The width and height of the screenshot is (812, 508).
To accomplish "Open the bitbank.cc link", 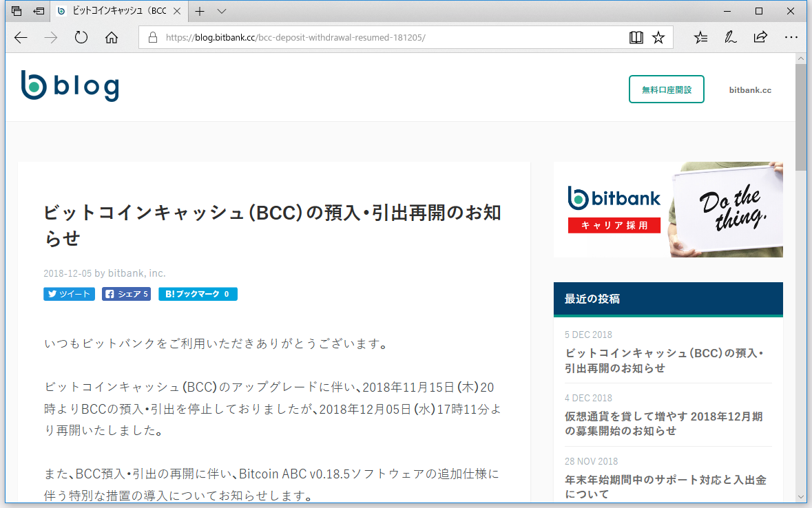I will [749, 89].
